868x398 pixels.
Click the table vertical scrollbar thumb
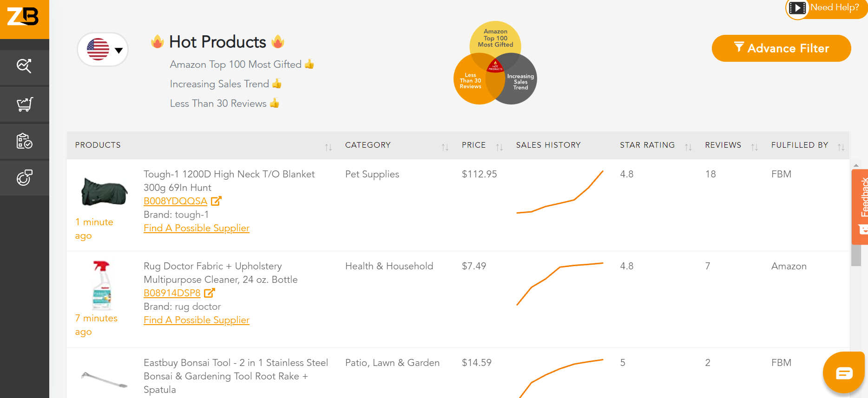point(856,255)
